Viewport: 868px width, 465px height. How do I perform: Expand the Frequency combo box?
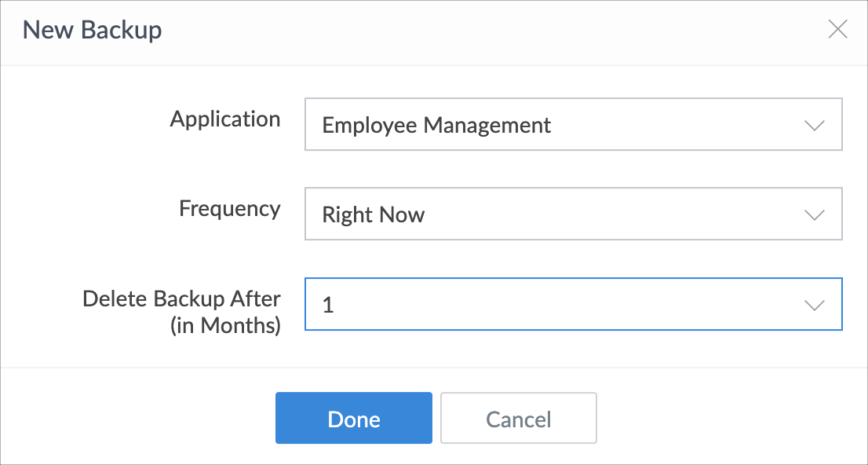[x=574, y=214]
